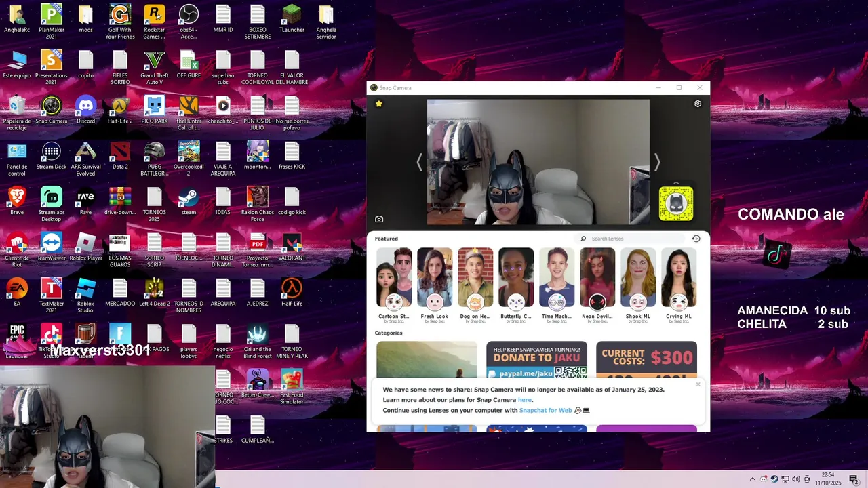Open the Better-Crew desktop shortcut

(x=258, y=384)
